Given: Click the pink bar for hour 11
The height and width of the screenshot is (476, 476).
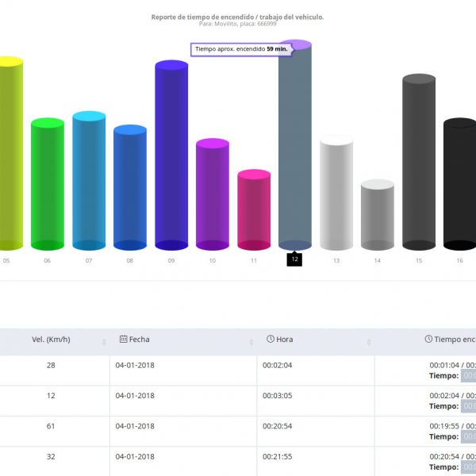Looking at the screenshot, I should 254,210.
